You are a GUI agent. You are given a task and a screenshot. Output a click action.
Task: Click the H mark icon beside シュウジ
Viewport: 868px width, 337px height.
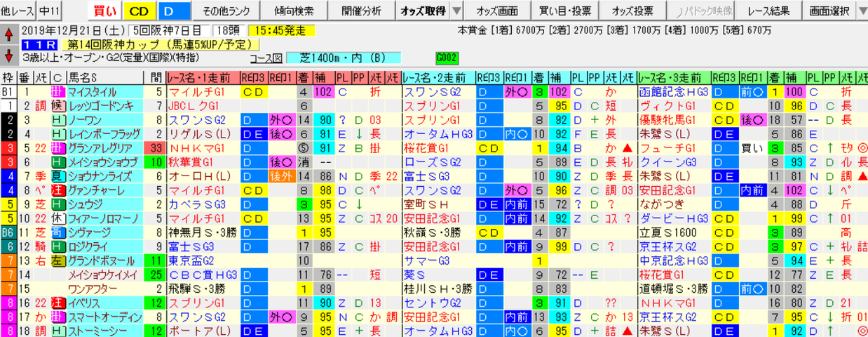point(59,204)
